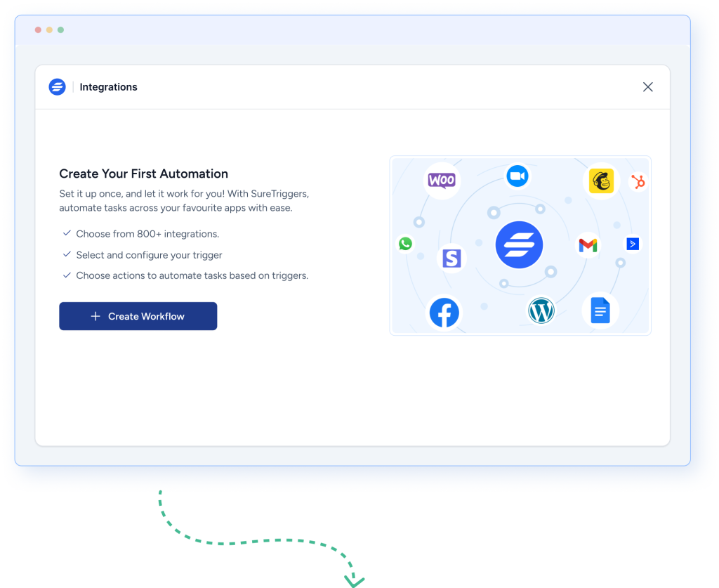Click the 'Create Your First Automation' heading
Image resolution: width=719 pixels, height=588 pixels.
coord(143,174)
